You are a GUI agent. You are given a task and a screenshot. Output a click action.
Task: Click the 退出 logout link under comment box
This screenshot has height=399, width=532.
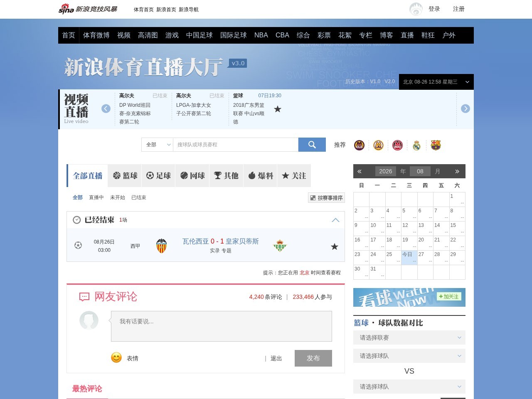click(x=276, y=358)
